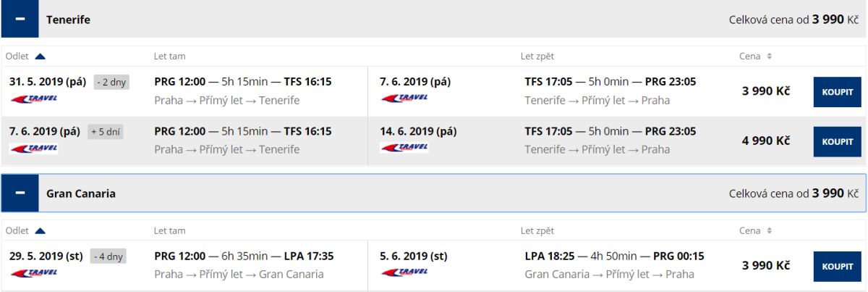Click the '- 4 dny' date offset badge
Viewport: 868px width, 292px height.
point(109,256)
